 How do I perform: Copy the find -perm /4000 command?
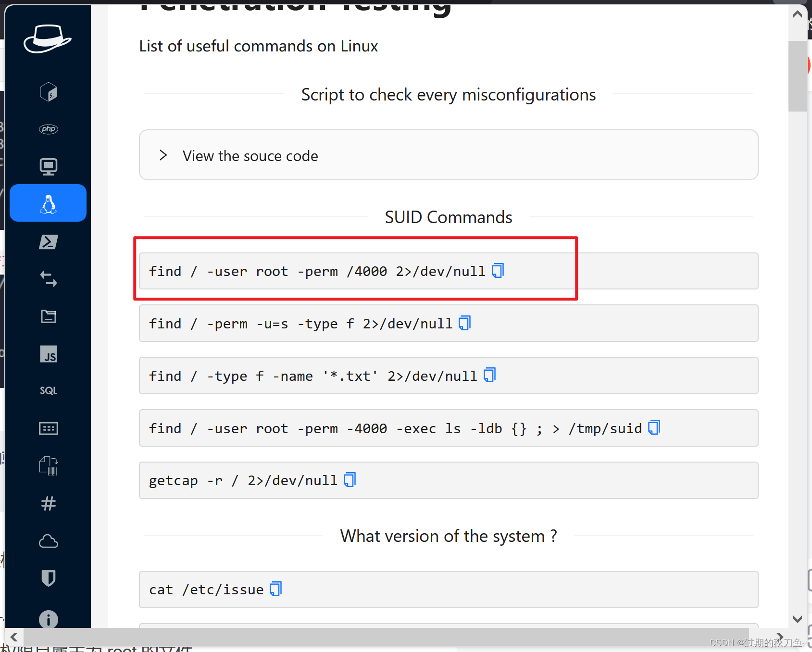498,271
